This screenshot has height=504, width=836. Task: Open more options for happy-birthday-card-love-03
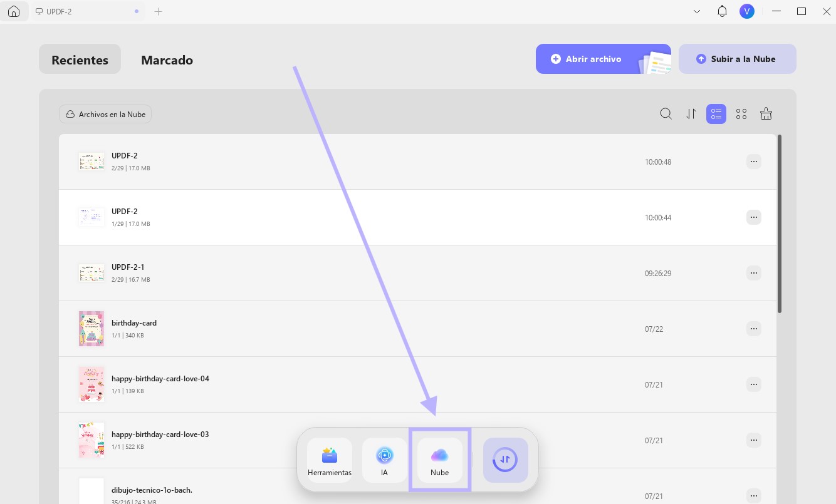tap(754, 440)
